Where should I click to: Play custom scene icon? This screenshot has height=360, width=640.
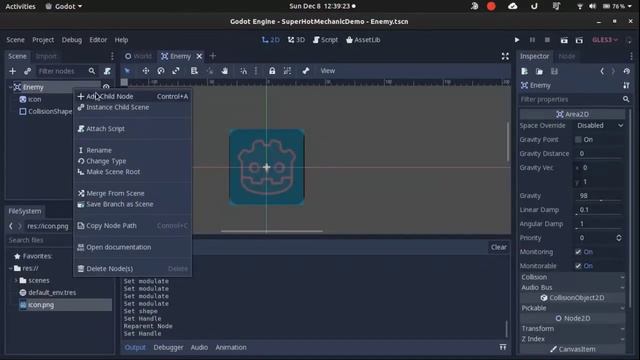pos(579,40)
